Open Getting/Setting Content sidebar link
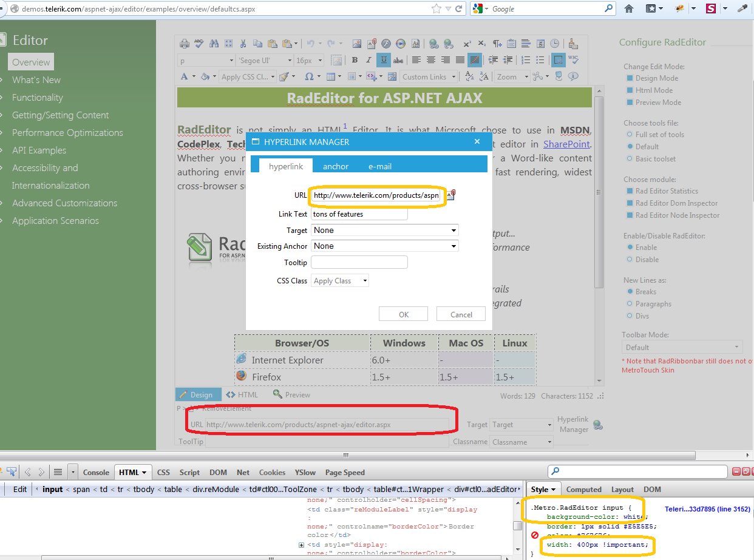The image size is (754, 560). pyautogui.click(x=61, y=115)
